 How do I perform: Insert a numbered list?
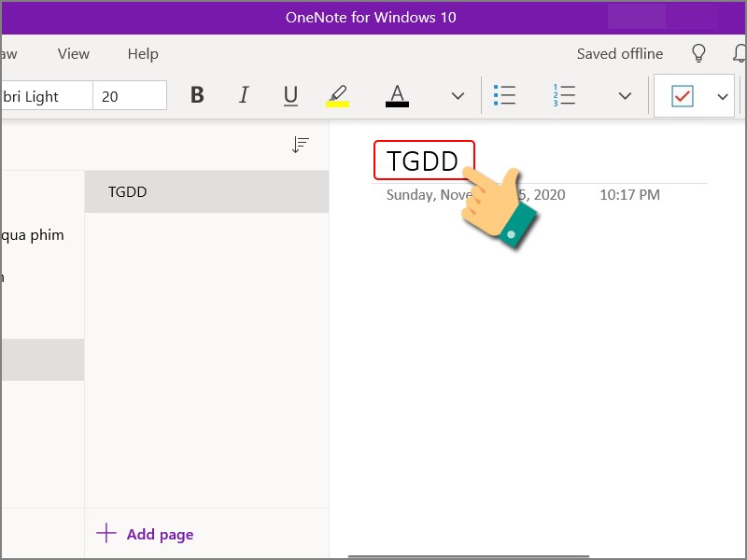[x=564, y=95]
